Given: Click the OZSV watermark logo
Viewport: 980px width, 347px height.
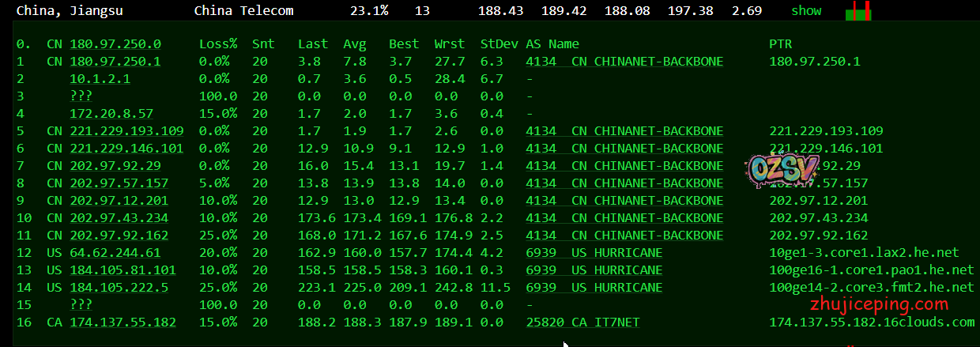Looking at the screenshot, I should (775, 170).
